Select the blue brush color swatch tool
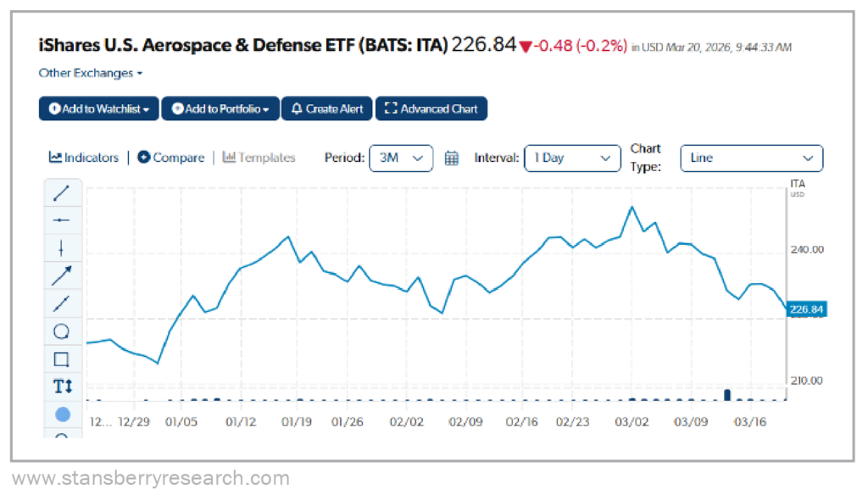 [x=62, y=414]
